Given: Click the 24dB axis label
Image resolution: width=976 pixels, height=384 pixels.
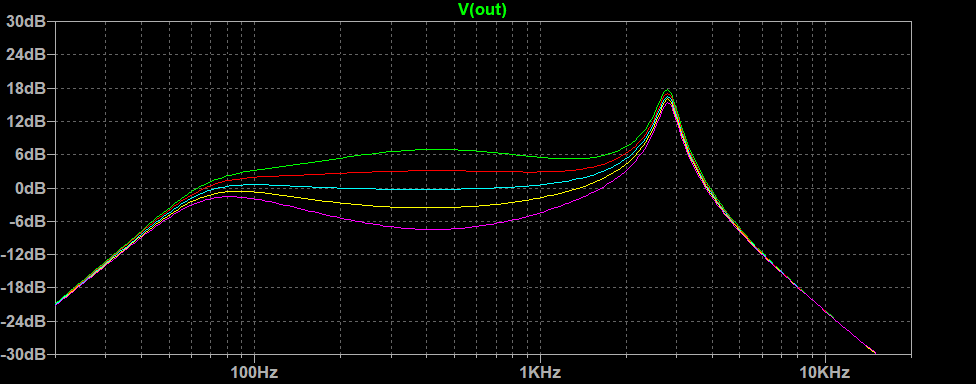Looking at the screenshot, I should tap(26, 55).
